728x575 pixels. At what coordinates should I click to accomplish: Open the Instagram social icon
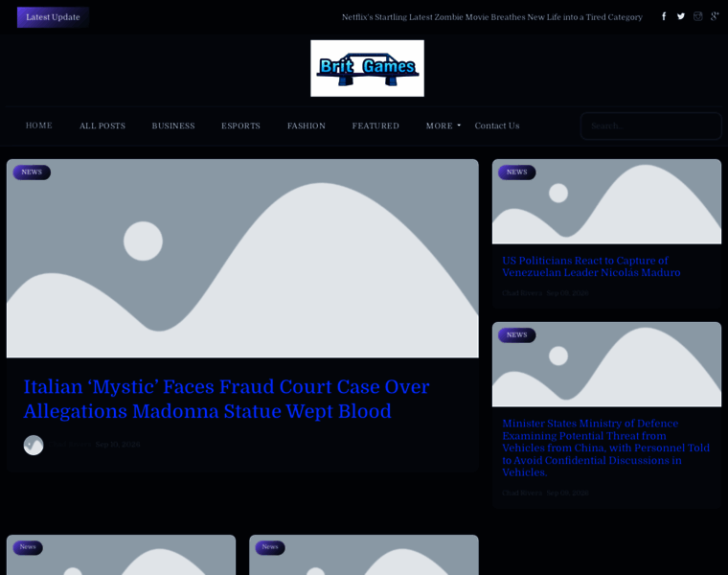[697, 16]
